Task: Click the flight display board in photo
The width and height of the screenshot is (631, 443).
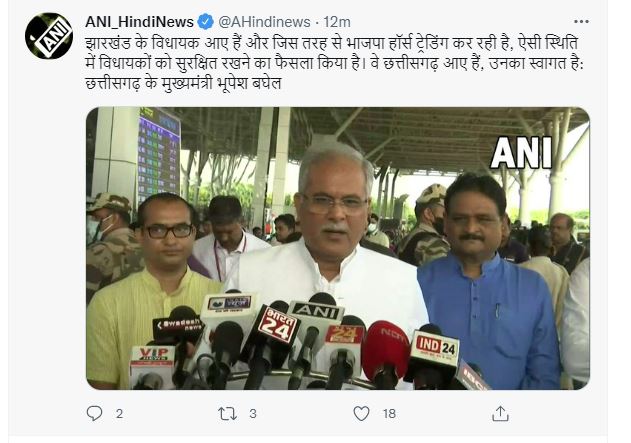Action: (x=159, y=155)
